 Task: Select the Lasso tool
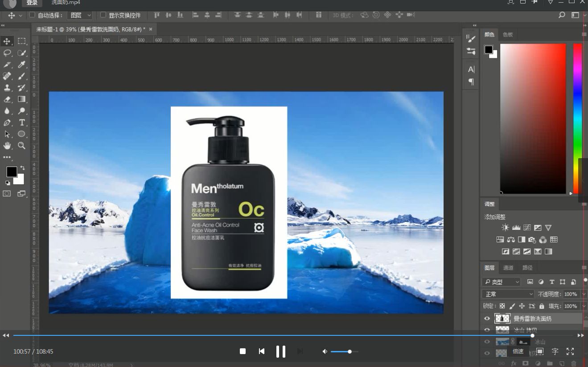pos(7,53)
